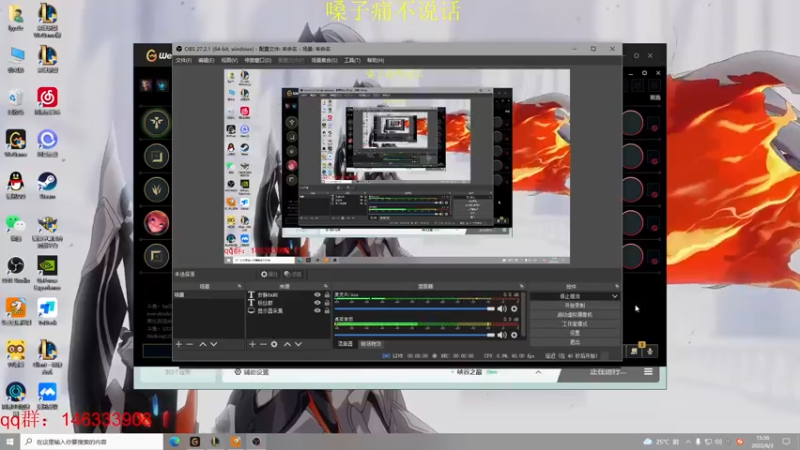Expand streaming button dropdown arrow in Controls
This screenshot has height=450, width=800.
click(615, 296)
